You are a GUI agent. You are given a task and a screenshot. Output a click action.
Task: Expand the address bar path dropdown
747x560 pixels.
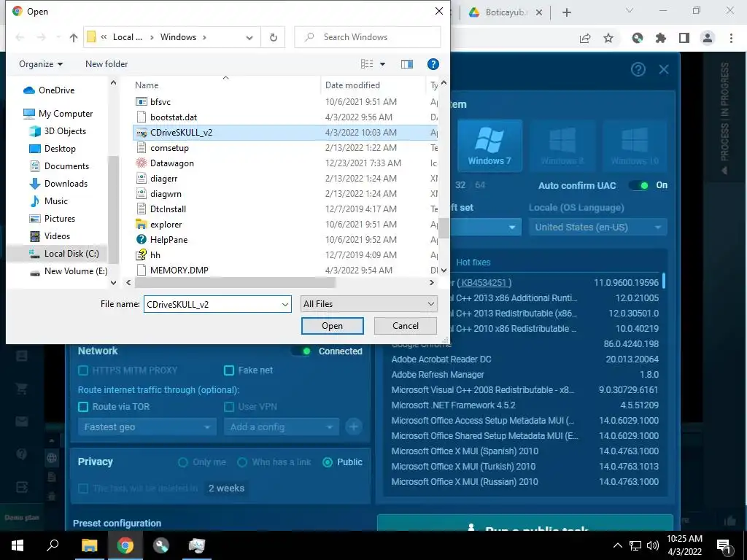249,38
